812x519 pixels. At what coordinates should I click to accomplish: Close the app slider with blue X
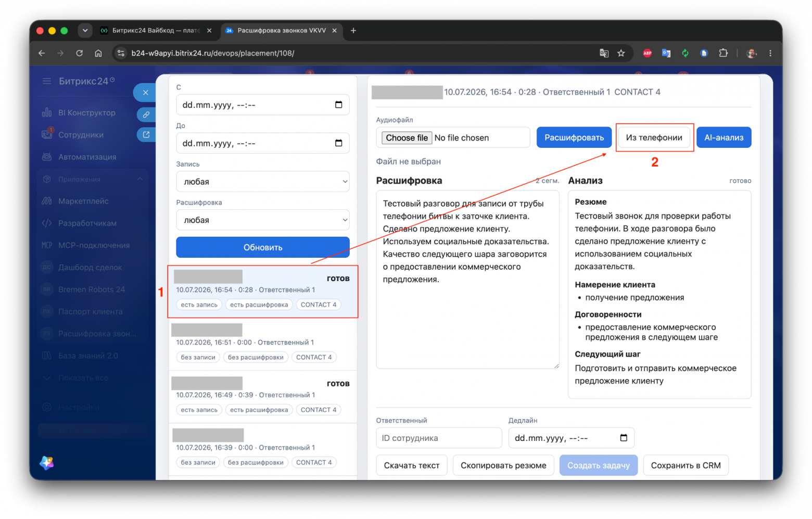(145, 93)
